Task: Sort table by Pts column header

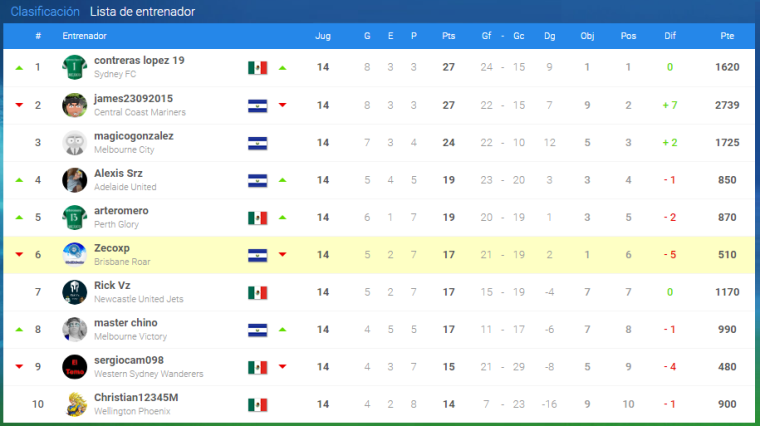Action: coord(448,36)
